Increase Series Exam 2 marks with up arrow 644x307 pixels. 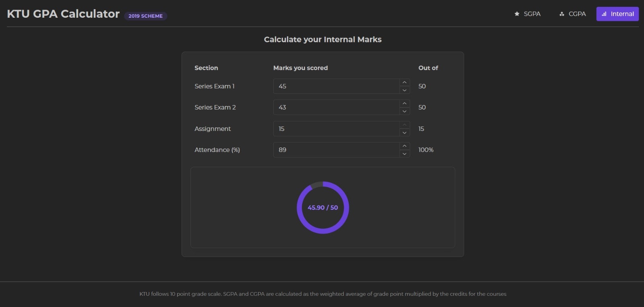(x=405, y=104)
